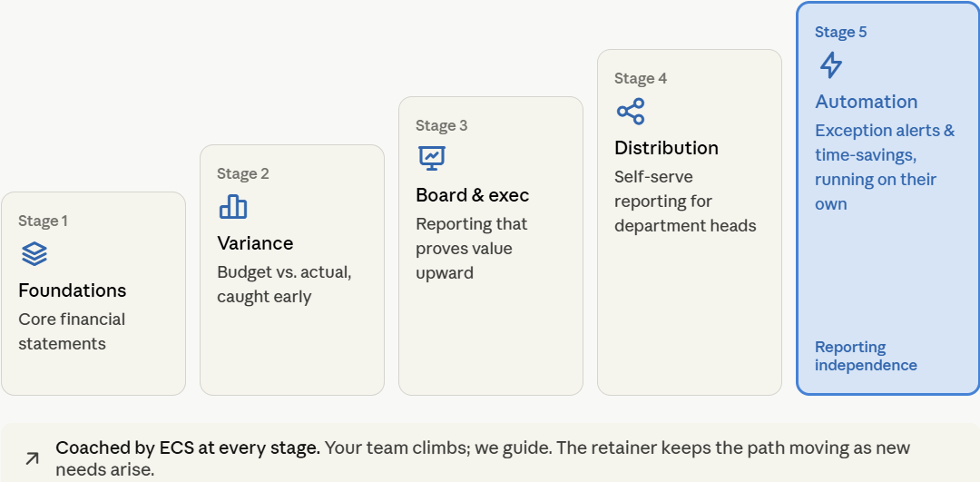Click the Reporting independence text
980x482 pixels.
click(x=867, y=356)
